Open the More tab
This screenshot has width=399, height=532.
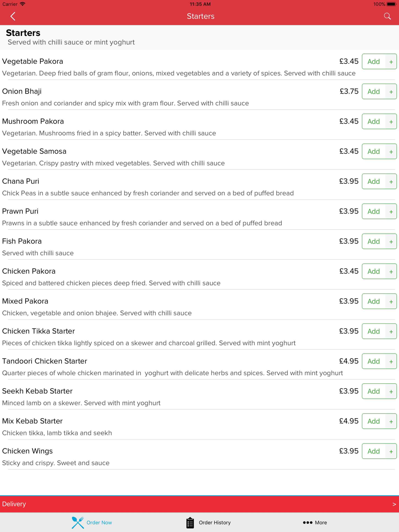coord(321,522)
